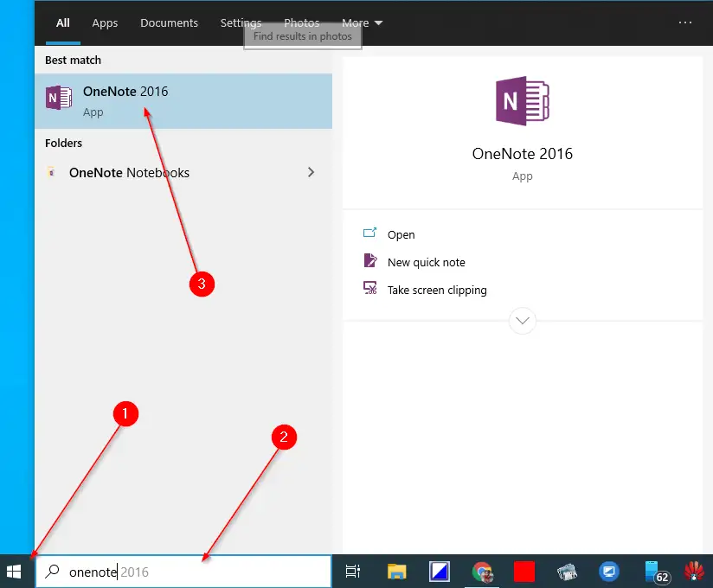Viewport: 713px width, 588px height.
Task: Click the OneNote app icon in Best match
Action: (59, 97)
